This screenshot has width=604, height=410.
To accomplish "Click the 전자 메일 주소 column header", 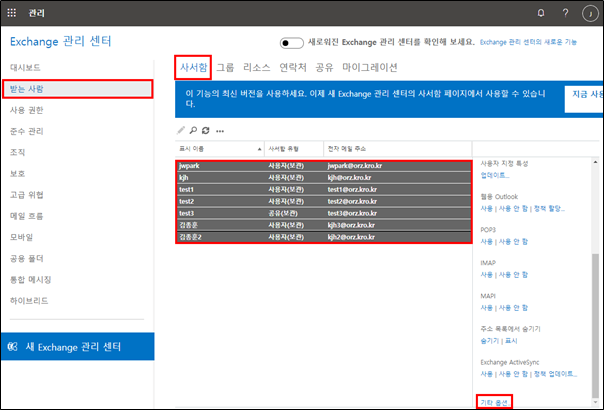I will (398, 149).
